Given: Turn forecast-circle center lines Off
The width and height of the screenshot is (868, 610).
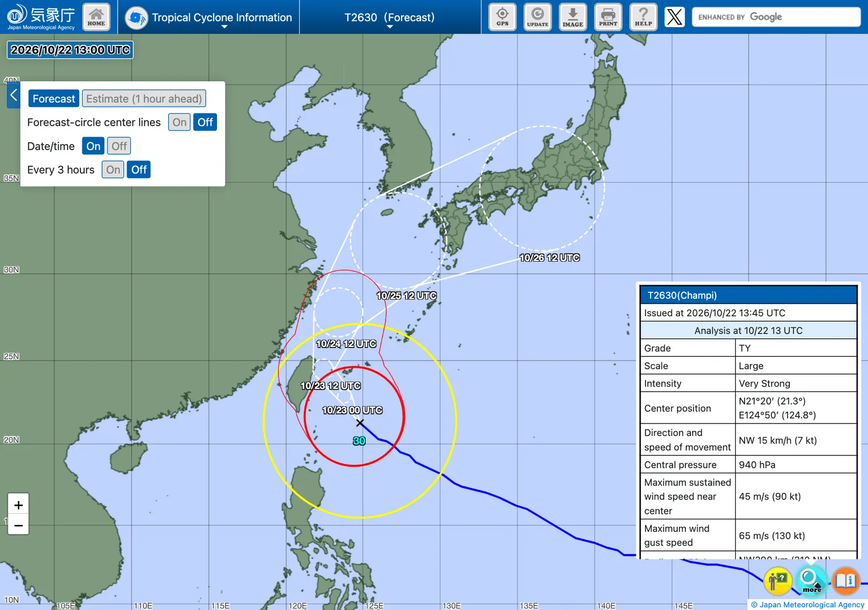Looking at the screenshot, I should pyautogui.click(x=205, y=122).
